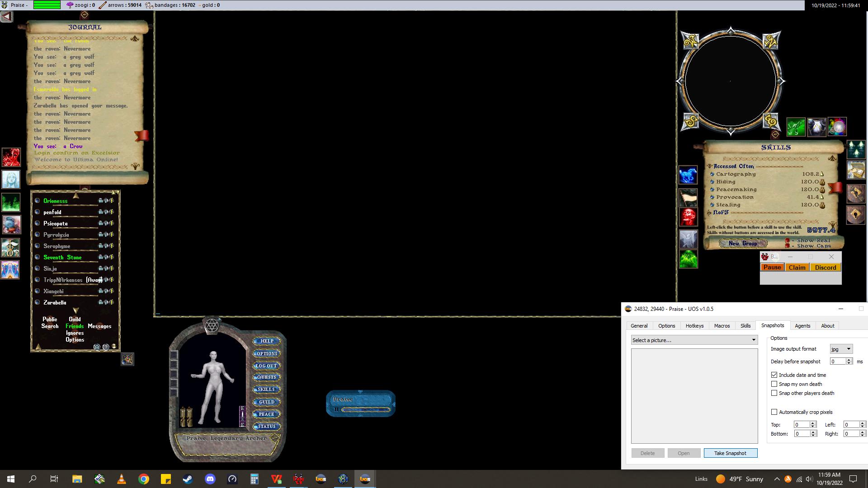This screenshot has width=868, height=488.
Task: Enable Snap my own death checkbox
Action: pos(774,384)
